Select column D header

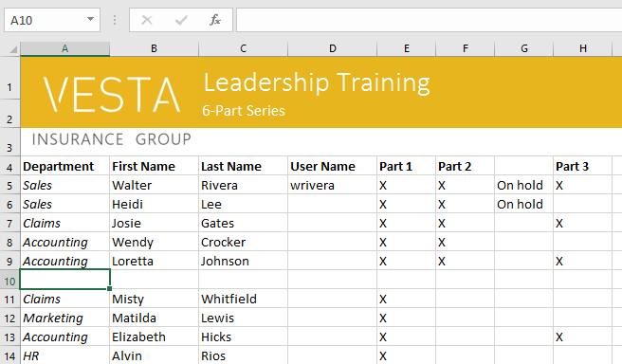[x=333, y=48]
